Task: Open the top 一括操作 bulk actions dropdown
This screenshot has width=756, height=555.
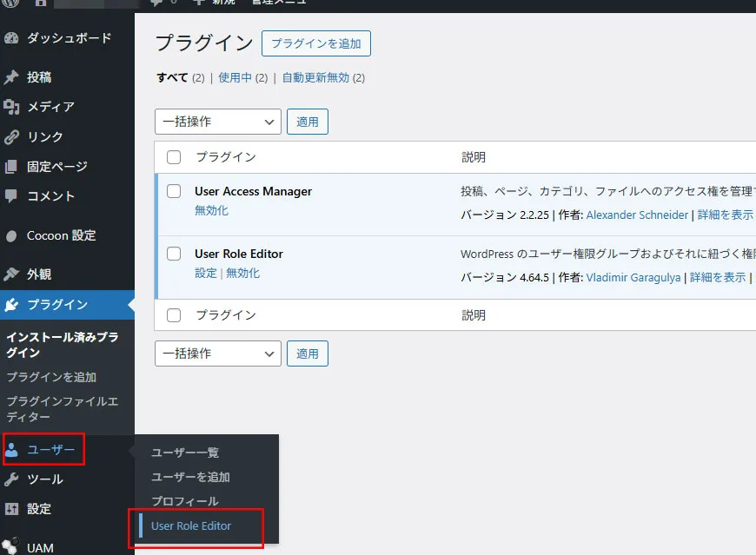Action: tap(217, 122)
